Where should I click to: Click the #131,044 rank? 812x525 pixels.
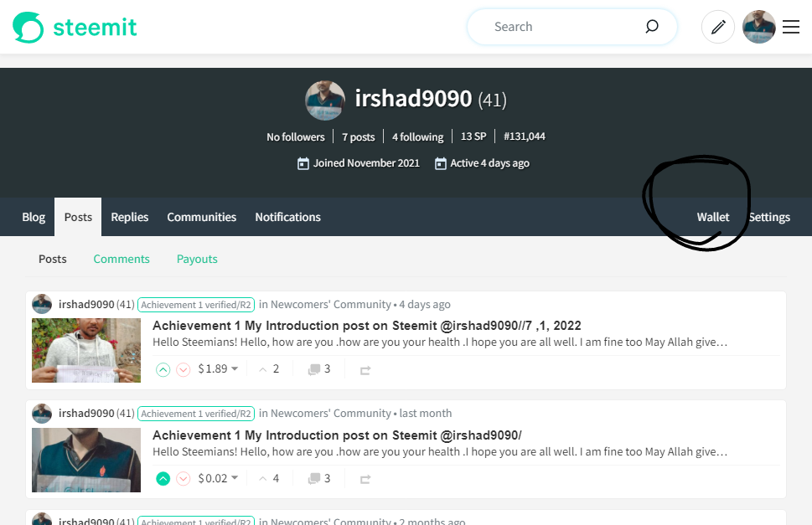tap(525, 136)
